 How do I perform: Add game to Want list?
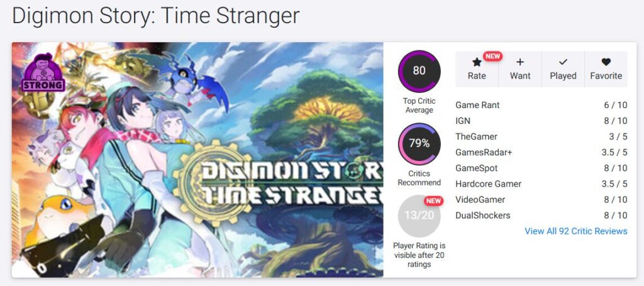click(x=520, y=69)
